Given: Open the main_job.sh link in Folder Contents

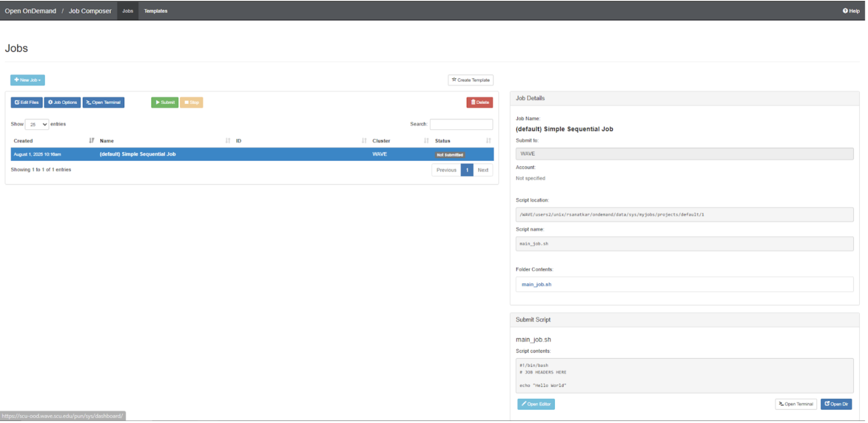Looking at the screenshot, I should (x=537, y=285).
